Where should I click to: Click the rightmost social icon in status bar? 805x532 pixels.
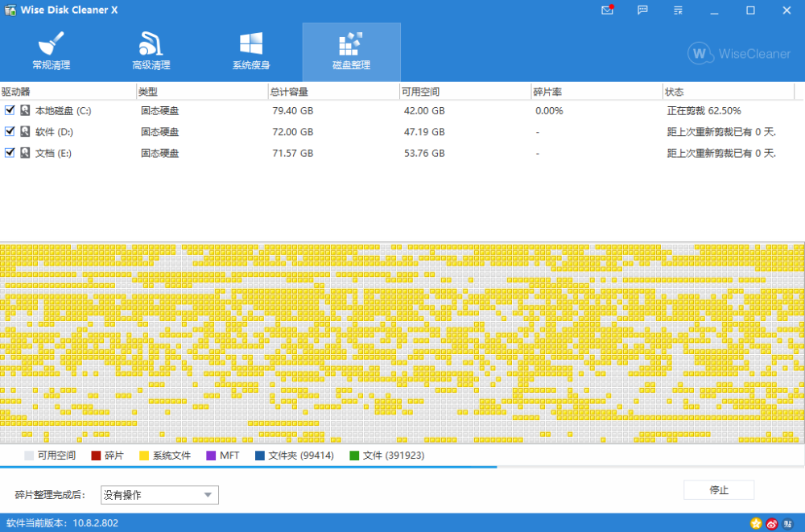coord(788,523)
